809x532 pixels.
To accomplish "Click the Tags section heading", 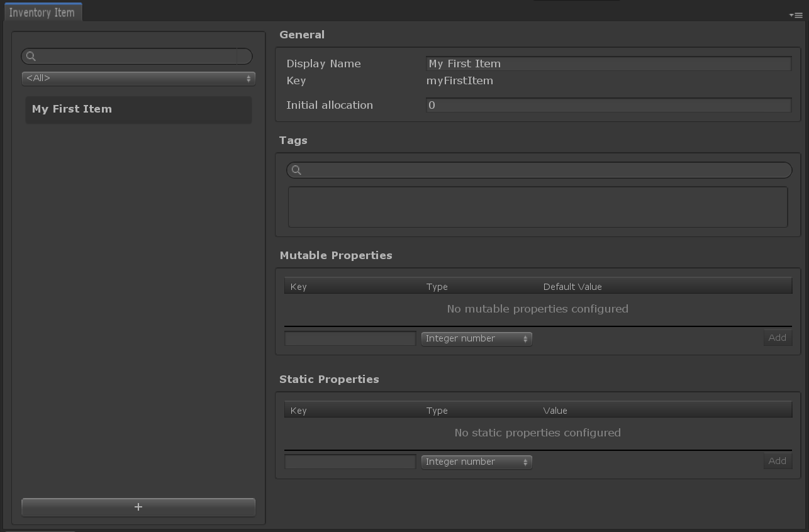I will click(x=293, y=140).
